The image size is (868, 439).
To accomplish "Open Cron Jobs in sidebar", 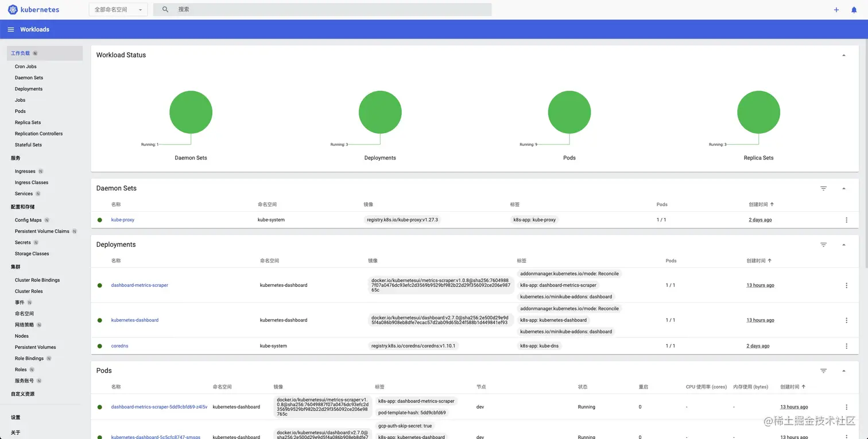I will (x=26, y=67).
